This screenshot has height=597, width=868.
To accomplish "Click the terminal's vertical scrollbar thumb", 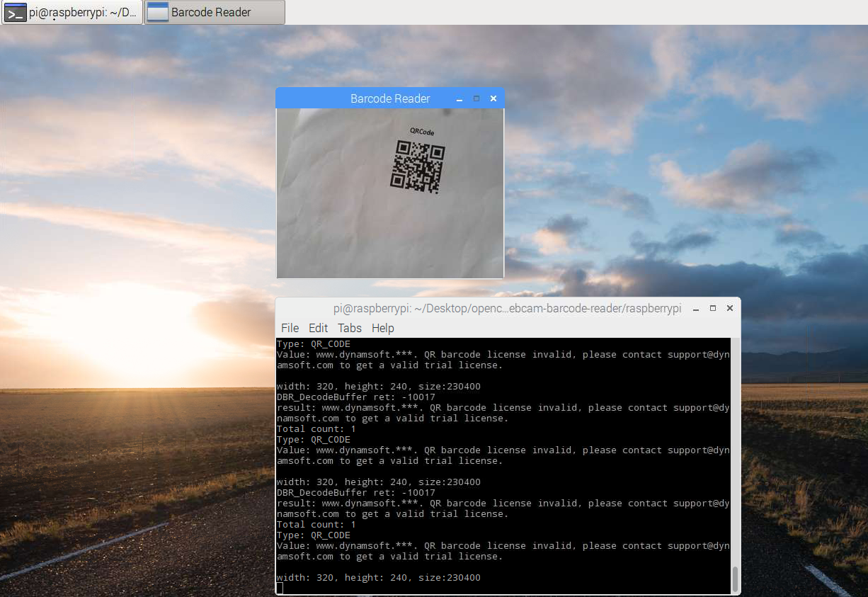I will (735, 579).
